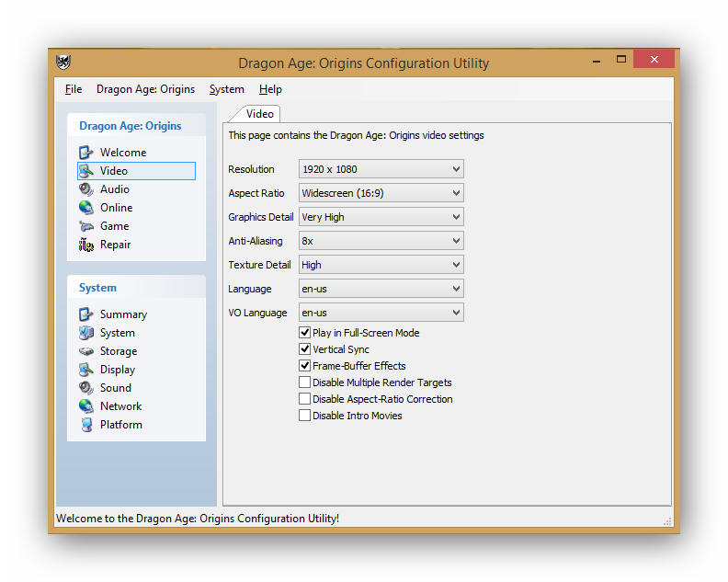Click the Storage drive icon

pyautogui.click(x=85, y=351)
